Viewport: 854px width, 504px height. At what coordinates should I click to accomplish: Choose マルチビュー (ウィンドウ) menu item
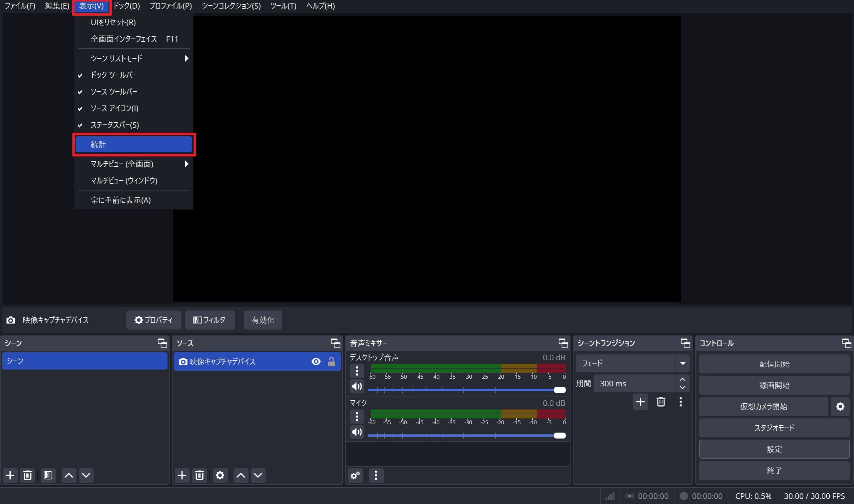tap(133, 181)
